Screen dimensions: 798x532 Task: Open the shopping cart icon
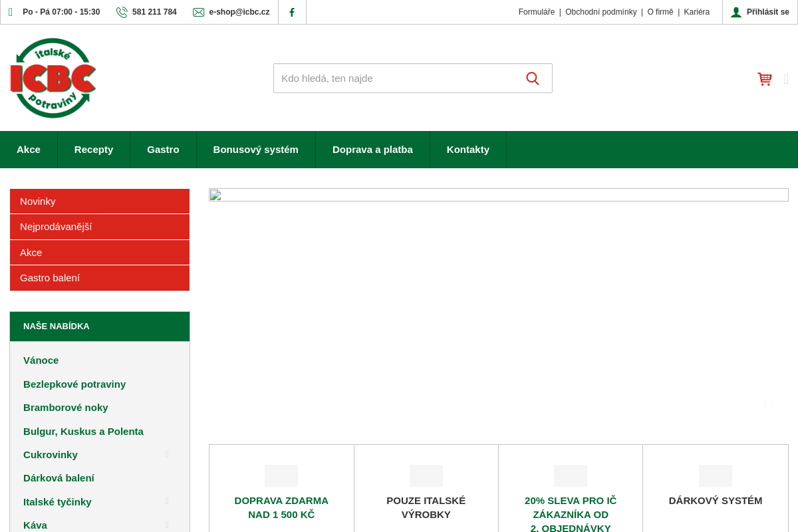pyautogui.click(x=765, y=79)
